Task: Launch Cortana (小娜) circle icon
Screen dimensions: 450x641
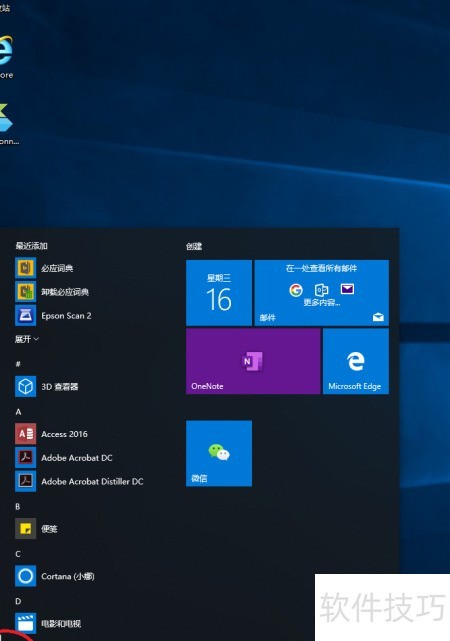Action: coord(25,576)
